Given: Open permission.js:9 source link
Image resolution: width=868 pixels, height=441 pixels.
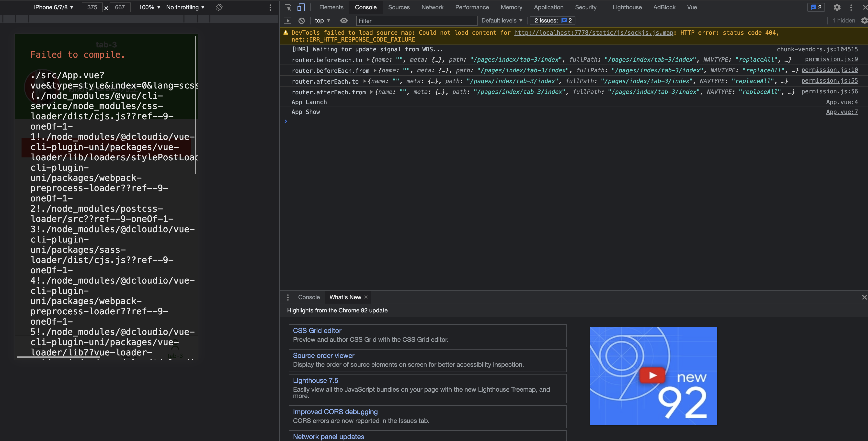Looking at the screenshot, I should coord(831,59).
